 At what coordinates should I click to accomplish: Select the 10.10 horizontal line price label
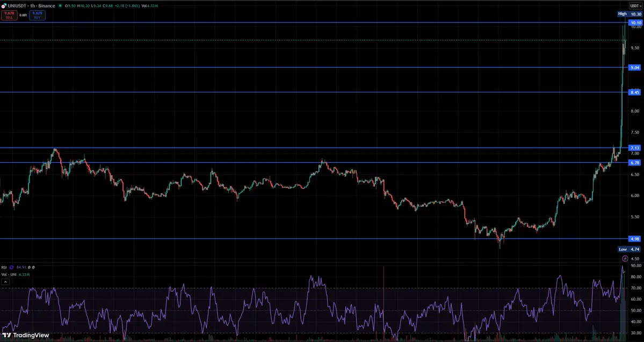click(635, 23)
